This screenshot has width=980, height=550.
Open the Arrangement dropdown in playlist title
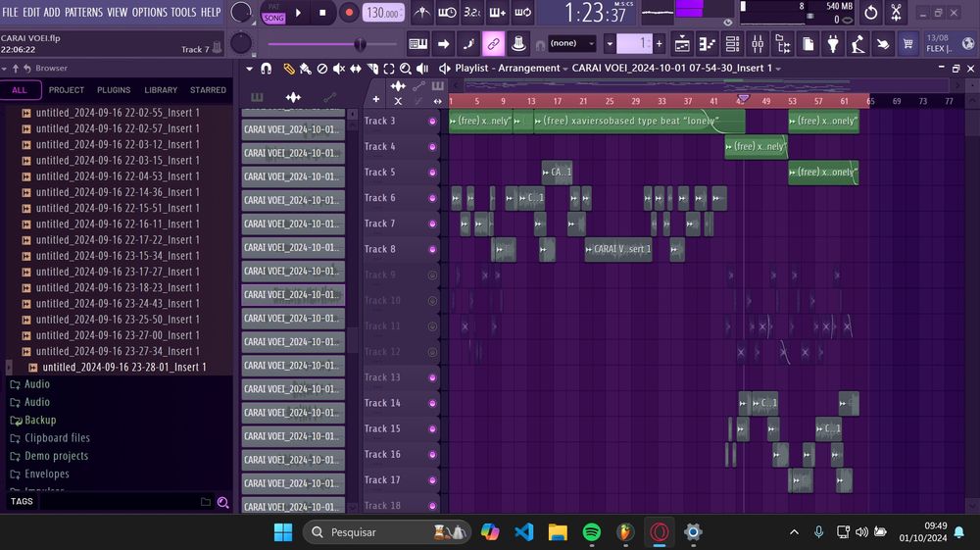565,69
